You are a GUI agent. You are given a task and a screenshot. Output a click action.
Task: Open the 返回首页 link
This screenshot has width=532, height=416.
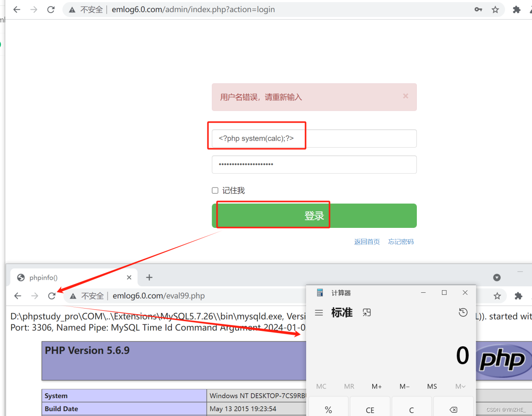pyautogui.click(x=367, y=242)
